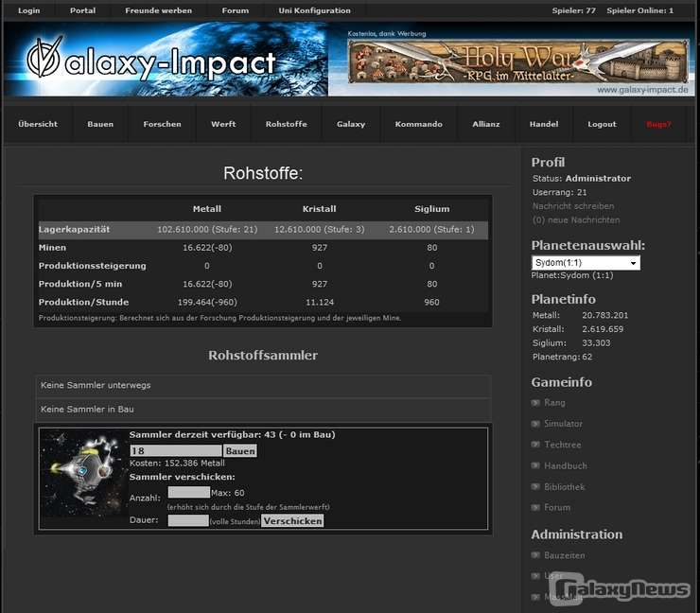Click 'Spieler Online: 1' counter
Viewport: 700px width, 613px height.
click(x=639, y=10)
